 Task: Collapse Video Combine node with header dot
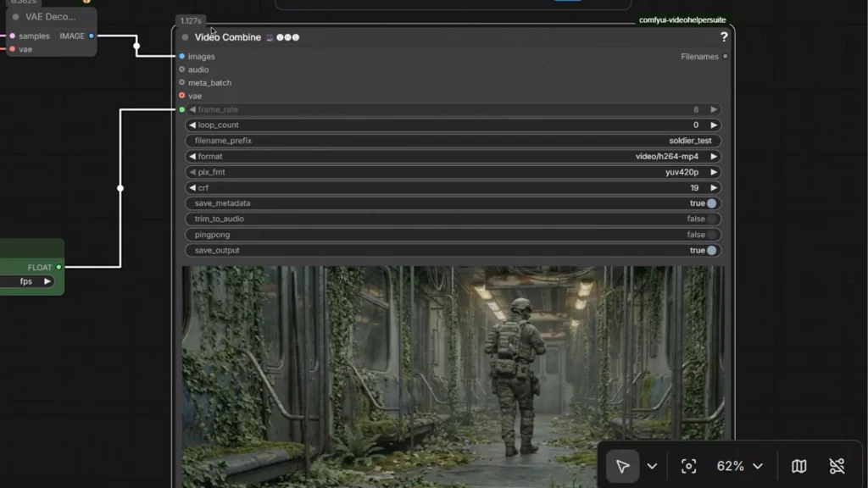185,37
